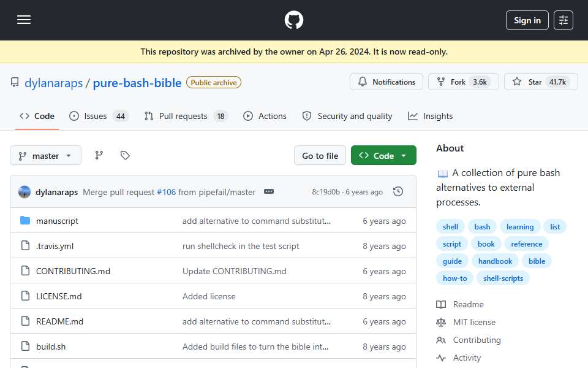This screenshot has height=368, width=588.
Task: Select the how-to topic tag
Action: 454,278
